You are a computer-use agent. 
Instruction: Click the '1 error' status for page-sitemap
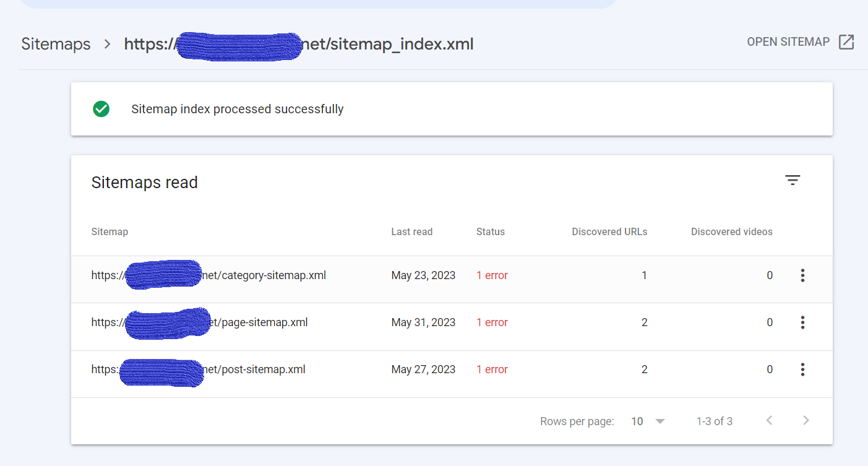coord(492,322)
